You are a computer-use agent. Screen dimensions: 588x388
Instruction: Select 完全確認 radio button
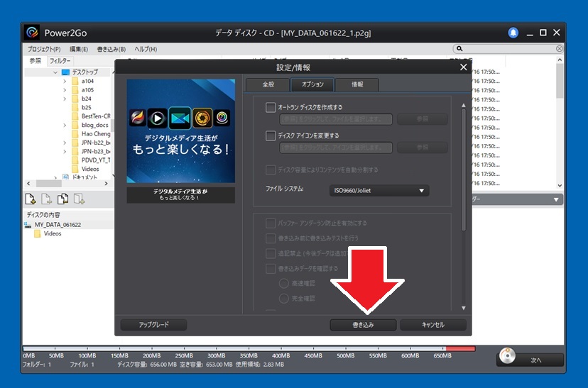[284, 299]
